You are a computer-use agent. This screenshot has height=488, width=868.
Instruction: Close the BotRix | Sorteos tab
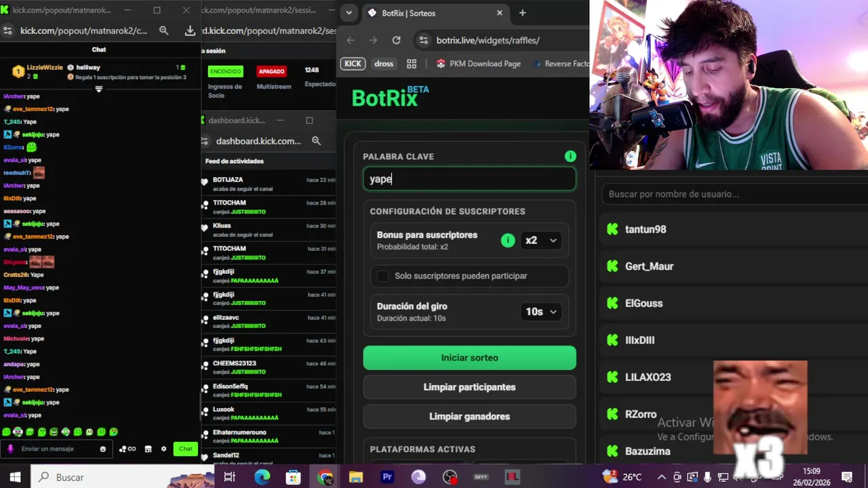[500, 13]
